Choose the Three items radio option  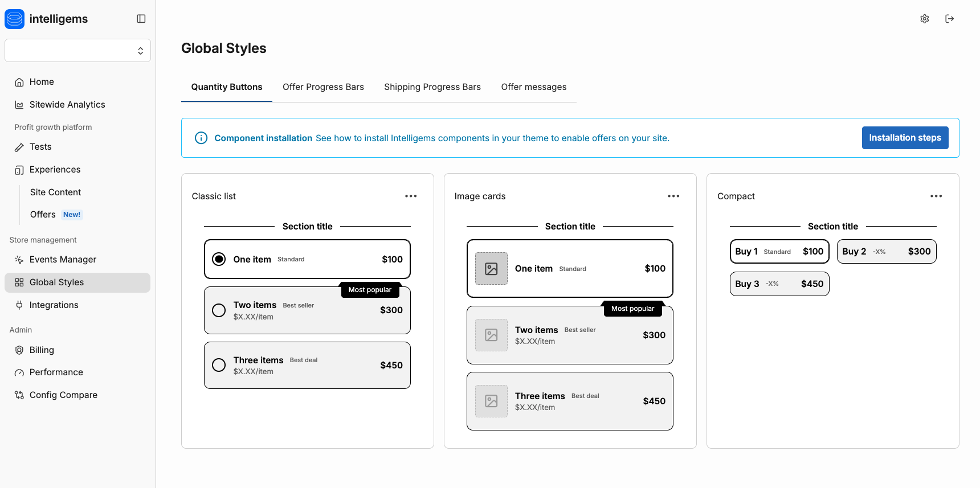point(219,365)
